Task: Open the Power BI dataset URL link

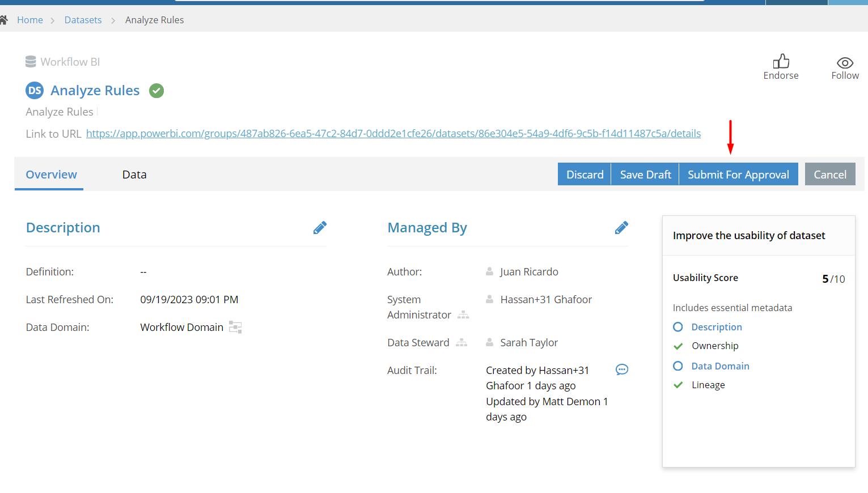Action: point(393,133)
